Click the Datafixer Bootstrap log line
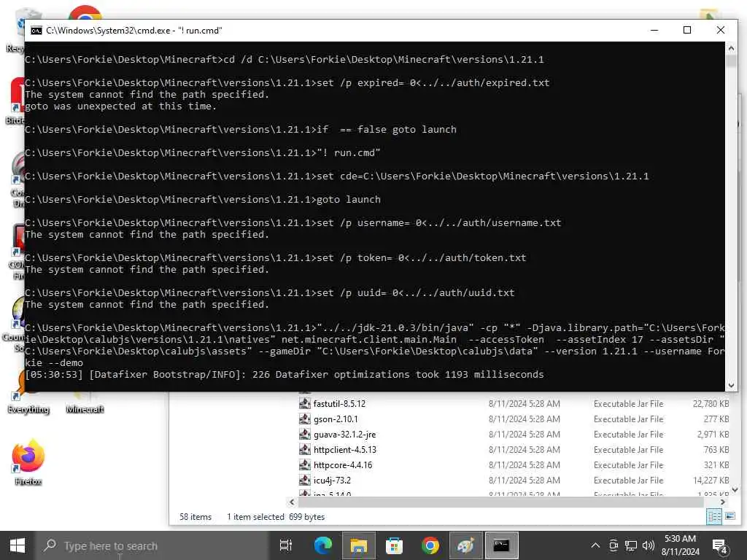 pyautogui.click(x=284, y=374)
